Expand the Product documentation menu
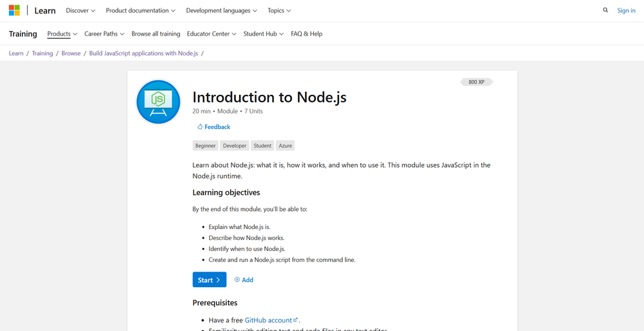644x331 pixels. (141, 11)
